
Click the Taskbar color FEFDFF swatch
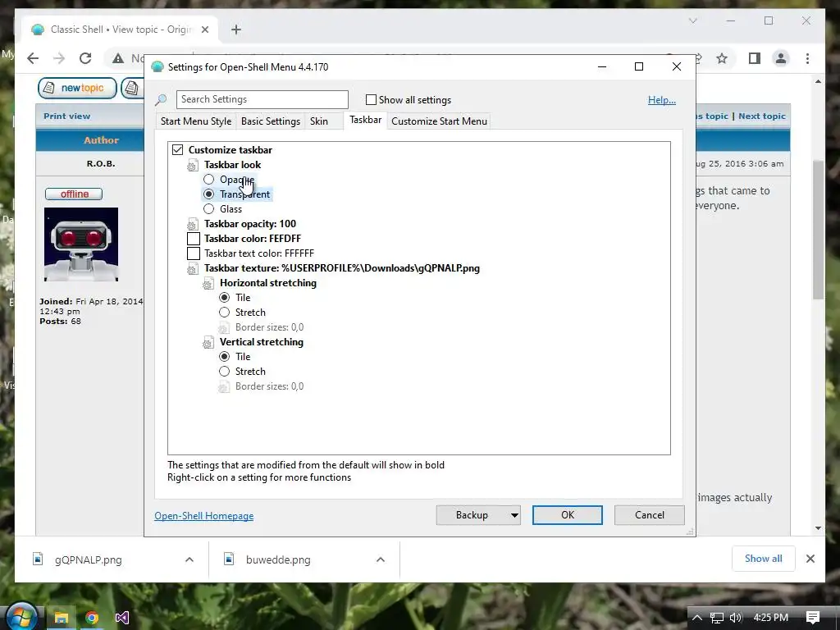click(194, 239)
